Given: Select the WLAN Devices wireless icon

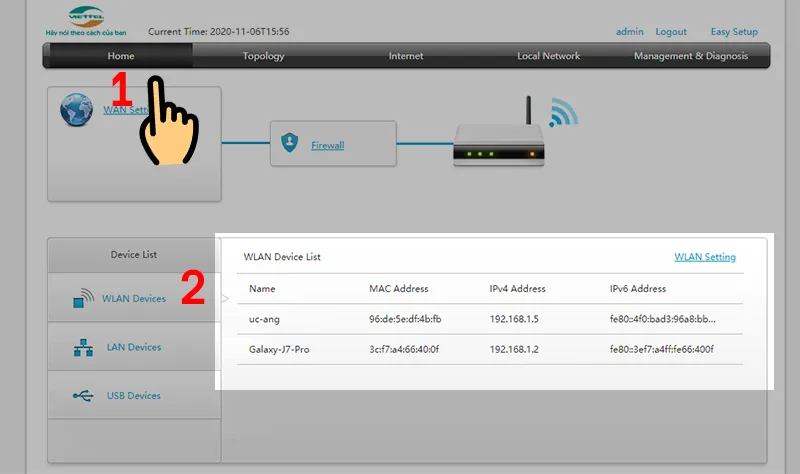Looking at the screenshot, I should tap(84, 299).
